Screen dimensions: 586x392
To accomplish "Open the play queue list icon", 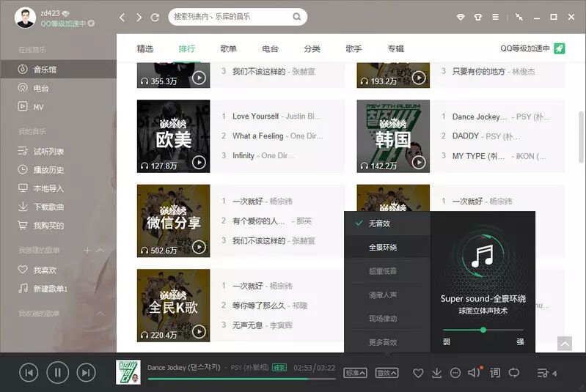I will 543,373.
